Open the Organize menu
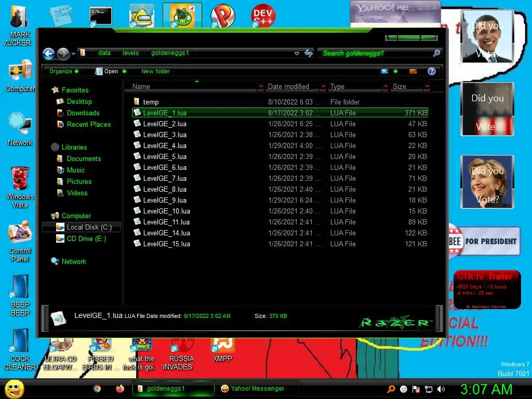532x399 pixels. point(64,71)
